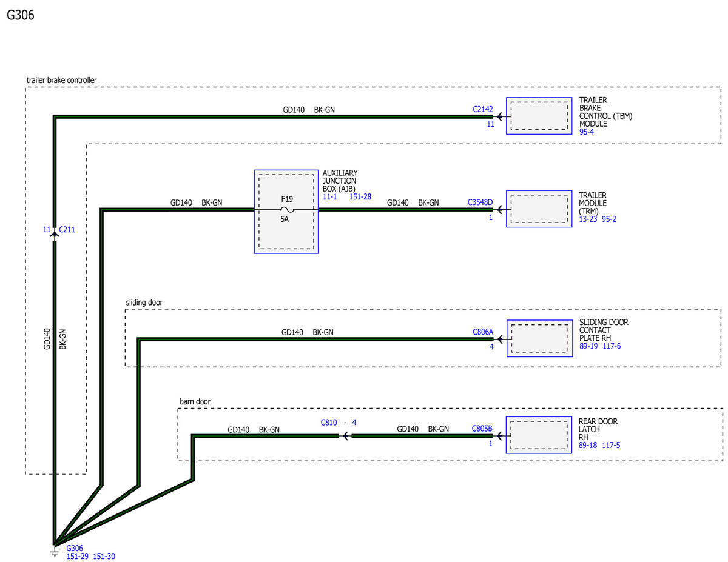Open connector link C211
The width and height of the screenshot is (728, 562).
(x=66, y=230)
